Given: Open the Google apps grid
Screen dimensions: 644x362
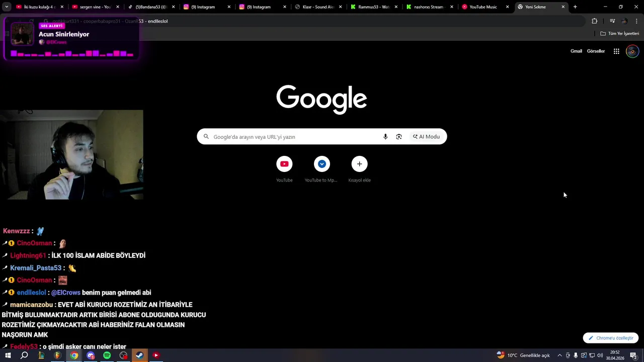Looking at the screenshot, I should pos(616,51).
